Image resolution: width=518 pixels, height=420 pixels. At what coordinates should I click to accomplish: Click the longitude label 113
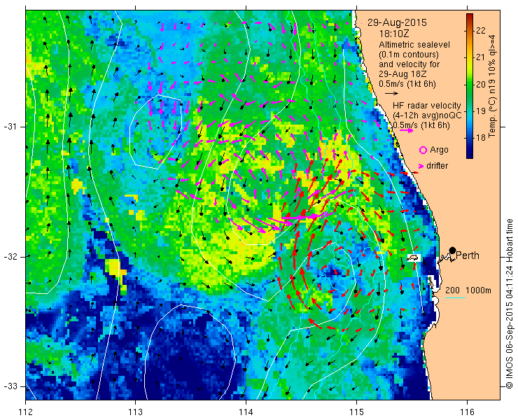tap(135, 412)
